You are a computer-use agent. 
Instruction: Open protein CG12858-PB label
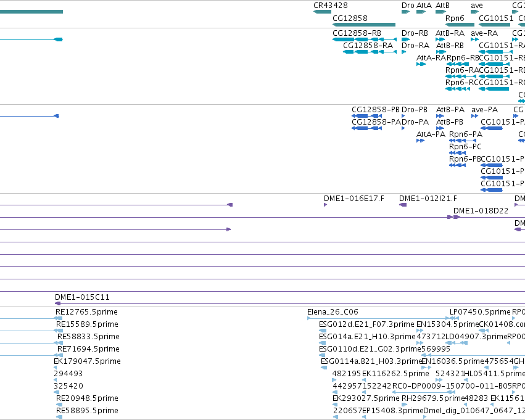point(375,110)
